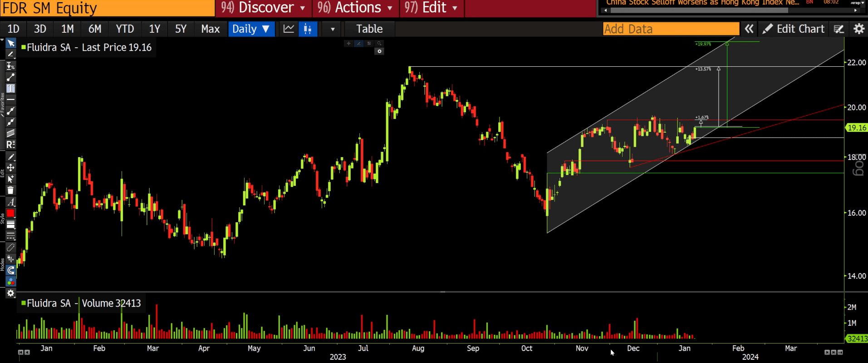Click the FDR SM Equity ticker field

[x=107, y=8]
